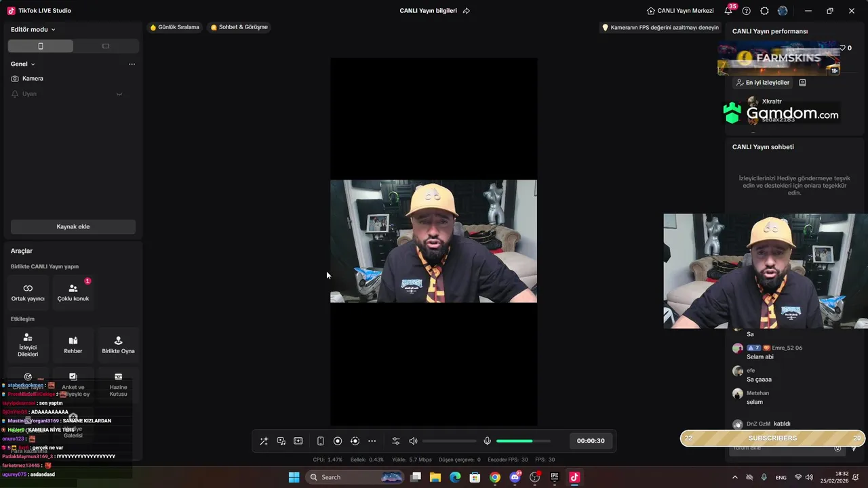
Task: Expand the Uyarı source chevron
Action: (119, 94)
